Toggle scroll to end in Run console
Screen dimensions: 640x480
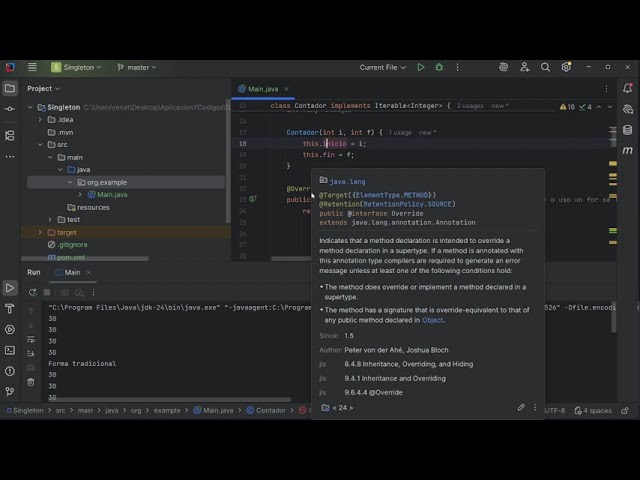[x=31, y=353]
